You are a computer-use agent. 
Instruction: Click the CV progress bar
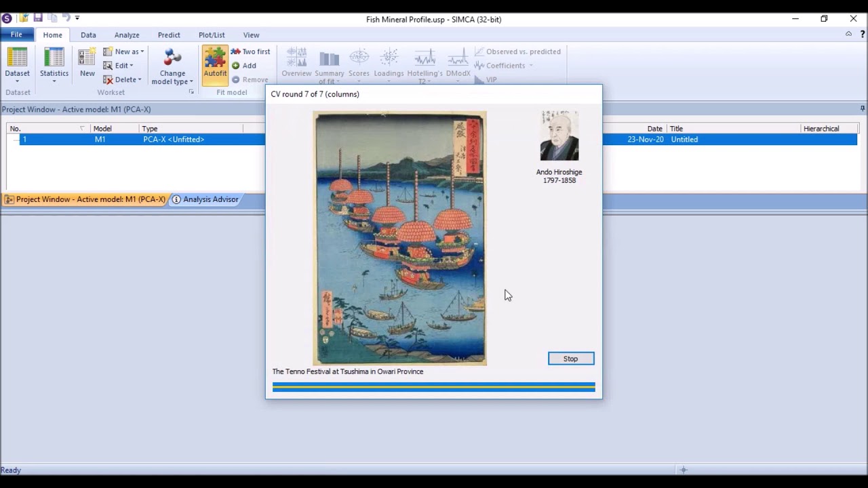tap(434, 387)
